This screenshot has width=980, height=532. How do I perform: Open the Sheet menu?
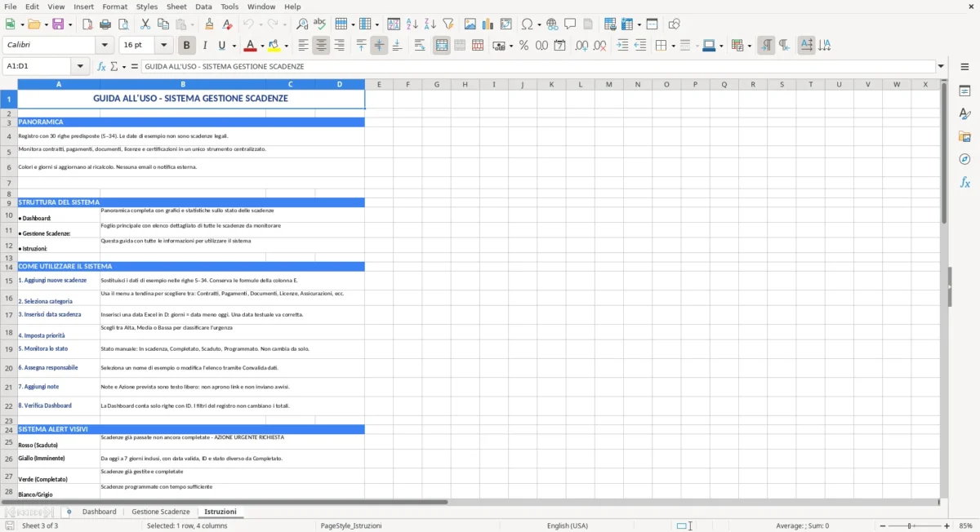coord(176,7)
